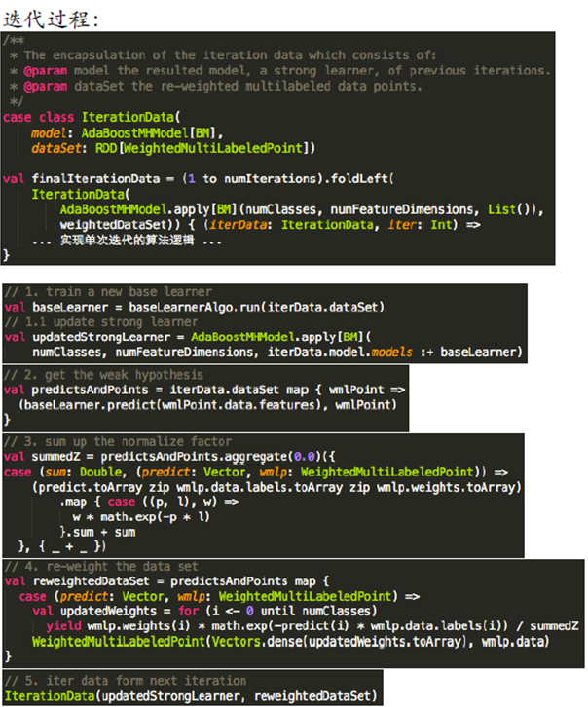588x707 pixels.
Task: Click 'IterationData' in the case class declaration
Action: pyautogui.click(x=128, y=117)
